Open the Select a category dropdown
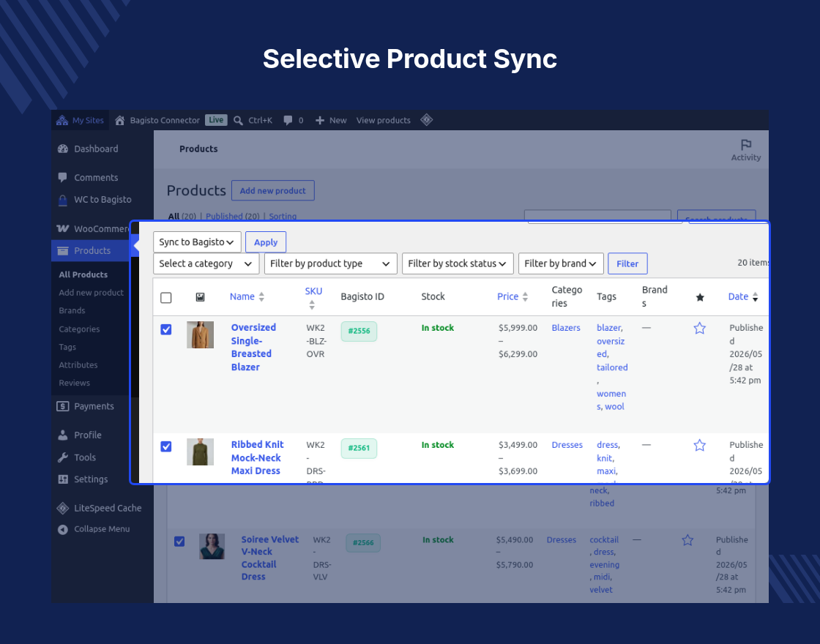 coord(206,263)
